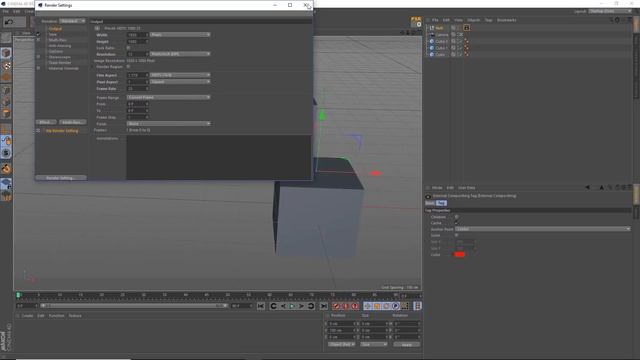Screen dimensions: 640x360
Task: Open the red Color swatch
Action: 460,254
